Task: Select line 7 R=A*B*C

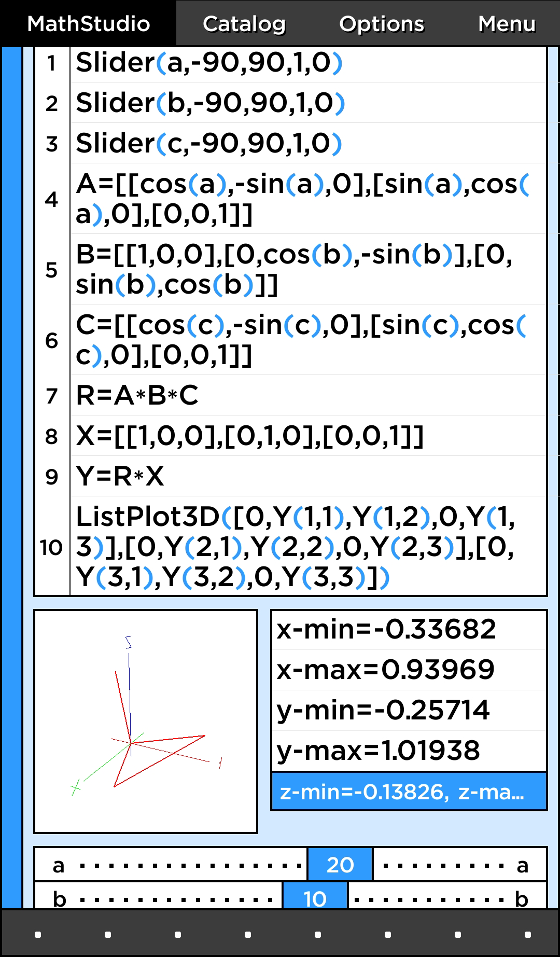Action: pos(308,395)
